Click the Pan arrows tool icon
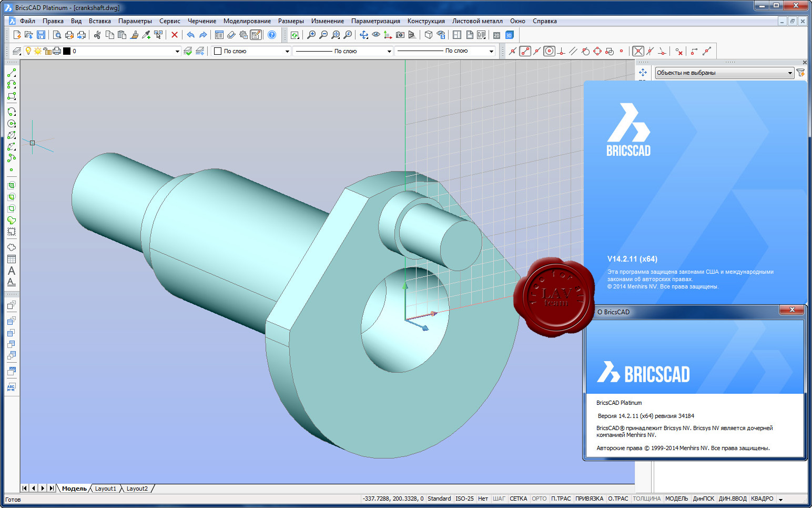The height and width of the screenshot is (508, 812). (x=364, y=35)
